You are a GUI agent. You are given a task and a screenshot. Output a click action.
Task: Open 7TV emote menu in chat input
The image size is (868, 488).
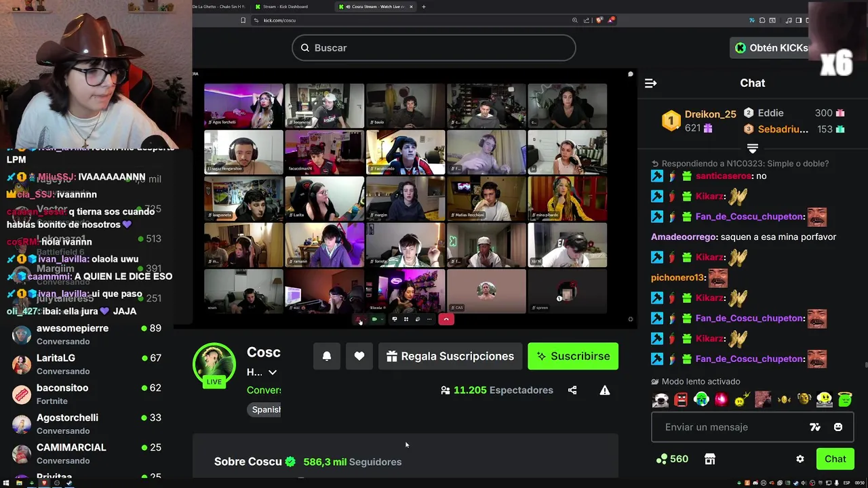pos(815,427)
